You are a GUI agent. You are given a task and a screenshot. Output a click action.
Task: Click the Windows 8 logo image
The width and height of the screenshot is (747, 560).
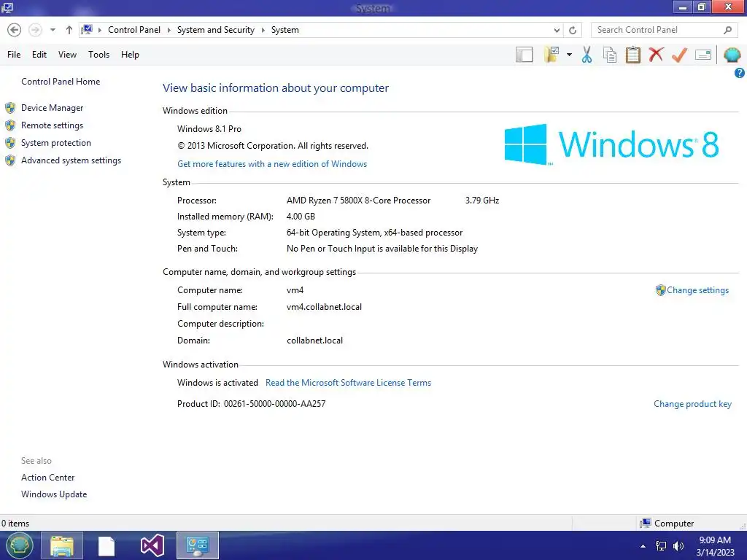coord(611,144)
